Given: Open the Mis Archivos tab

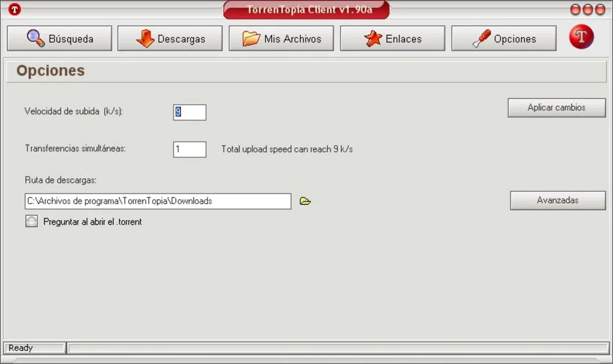Looking at the screenshot, I should pyautogui.click(x=281, y=38).
